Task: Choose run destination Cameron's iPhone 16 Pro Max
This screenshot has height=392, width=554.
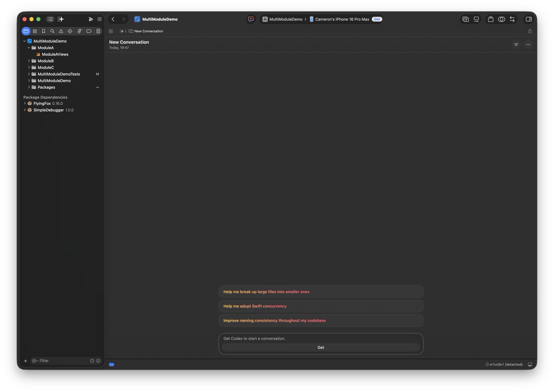Action: tap(339, 19)
